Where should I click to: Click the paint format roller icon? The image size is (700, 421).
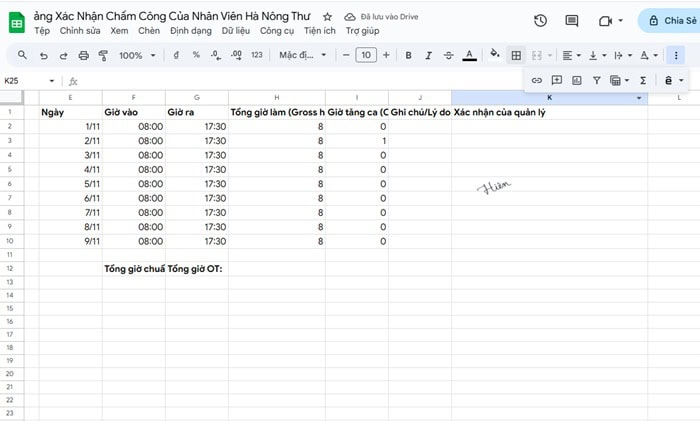click(x=104, y=56)
